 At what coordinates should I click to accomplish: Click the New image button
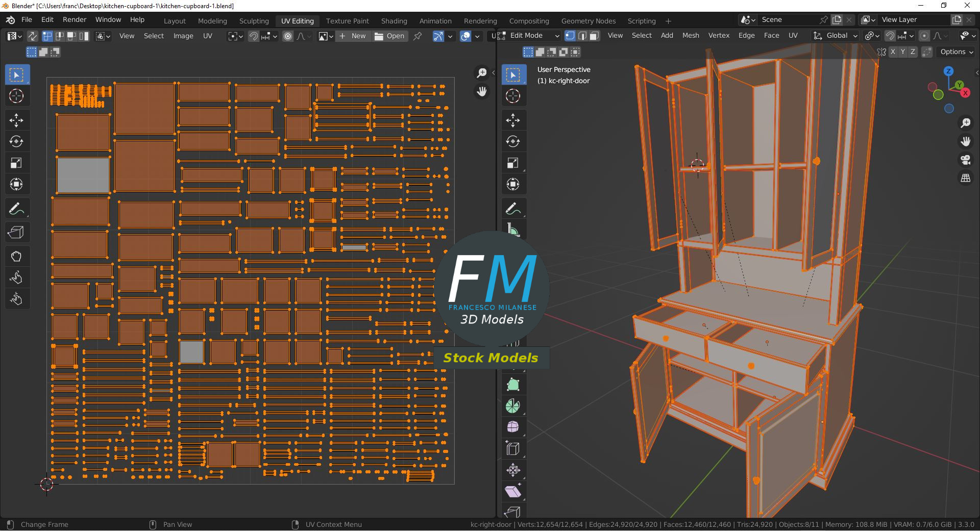point(353,36)
